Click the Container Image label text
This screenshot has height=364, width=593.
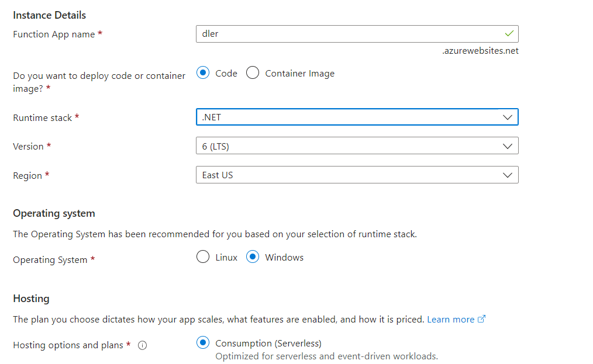[x=299, y=74]
